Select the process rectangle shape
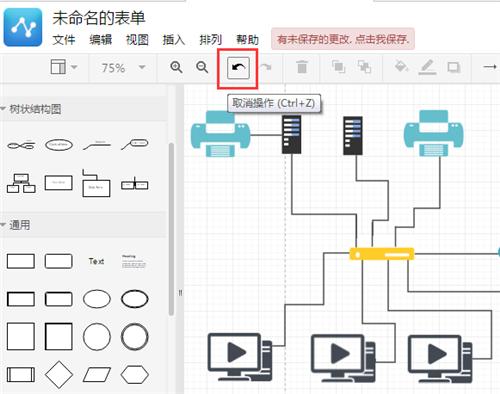Screen dimensions: 500x394 [x=21, y=374]
